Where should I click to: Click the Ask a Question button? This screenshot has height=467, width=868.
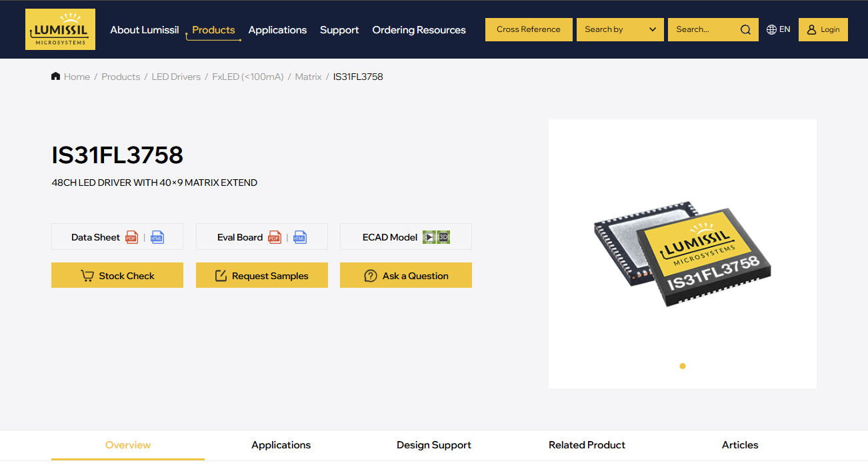pyautogui.click(x=406, y=275)
